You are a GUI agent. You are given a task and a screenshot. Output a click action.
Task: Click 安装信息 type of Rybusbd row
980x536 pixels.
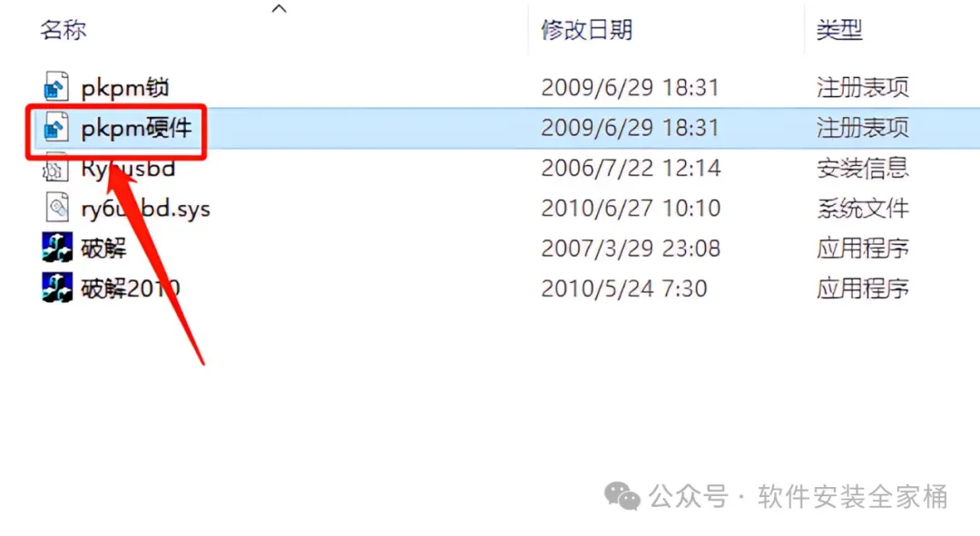pyautogui.click(x=863, y=168)
